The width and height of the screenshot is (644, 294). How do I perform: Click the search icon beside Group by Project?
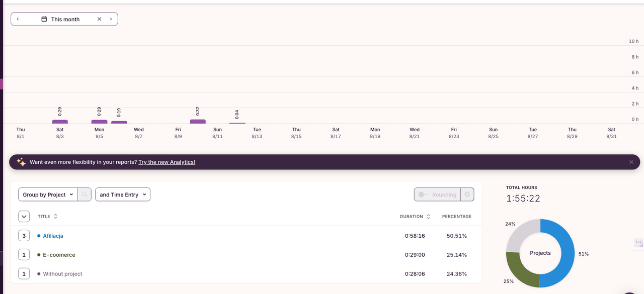[85, 194]
